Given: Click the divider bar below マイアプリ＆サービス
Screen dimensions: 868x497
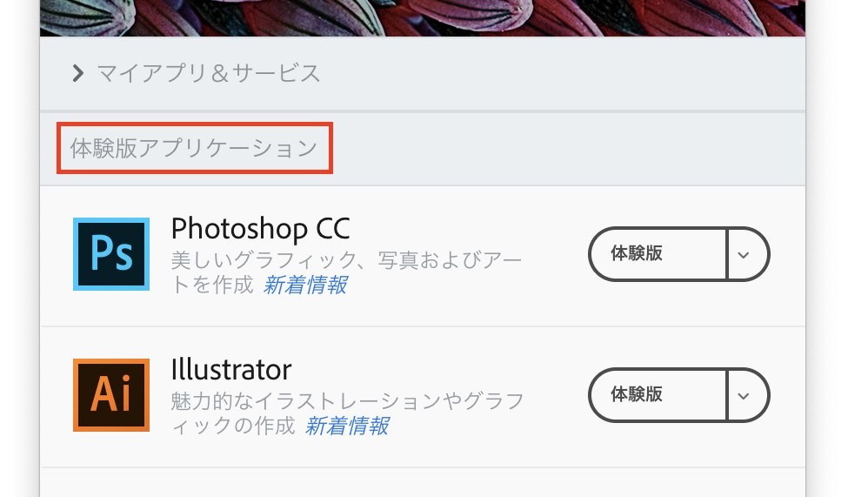Looking at the screenshot, I should pos(423,111).
